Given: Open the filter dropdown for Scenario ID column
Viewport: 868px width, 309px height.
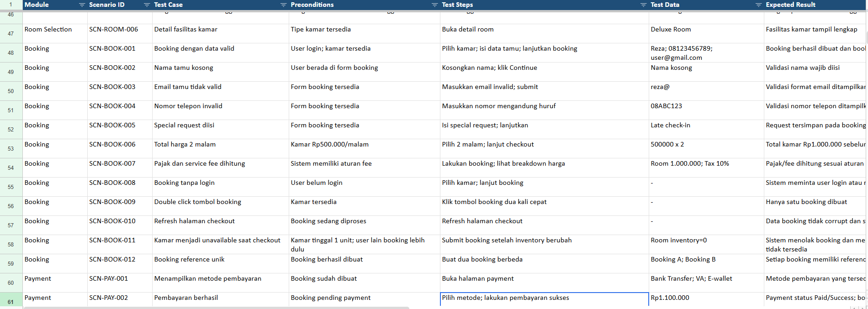Looking at the screenshot, I should click(x=147, y=5).
